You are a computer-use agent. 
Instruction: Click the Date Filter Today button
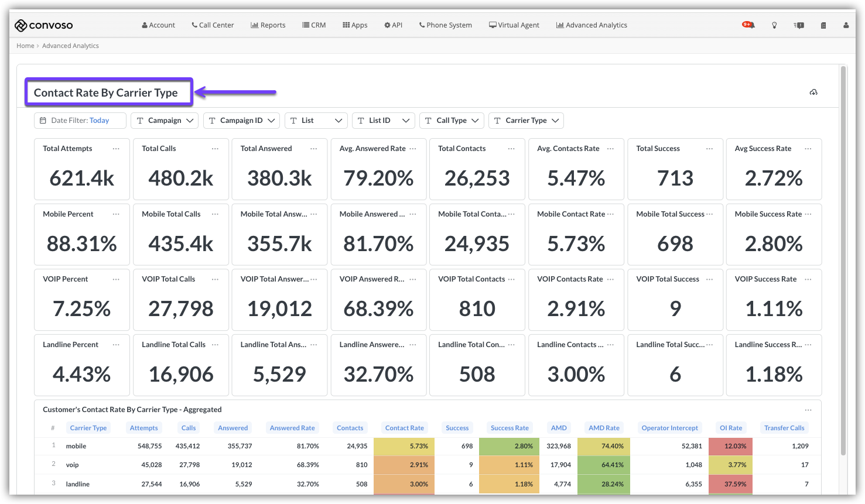80,121
